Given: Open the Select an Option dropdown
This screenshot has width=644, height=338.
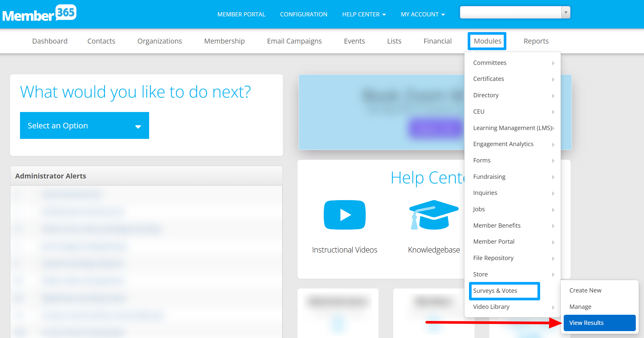Looking at the screenshot, I should point(85,125).
